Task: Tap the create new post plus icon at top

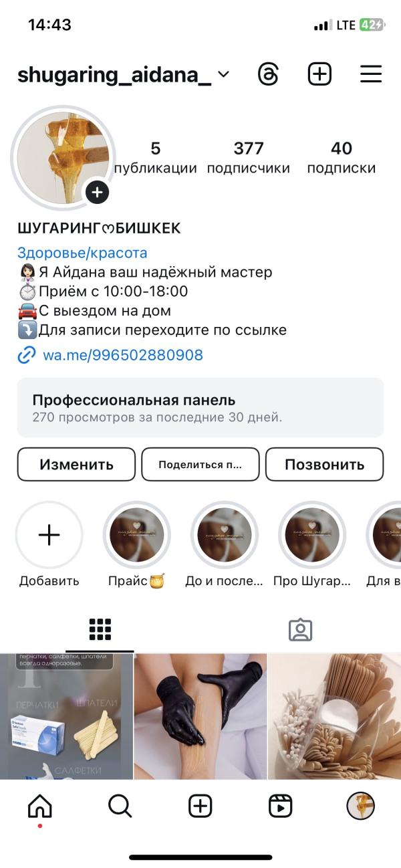Action: tap(319, 74)
